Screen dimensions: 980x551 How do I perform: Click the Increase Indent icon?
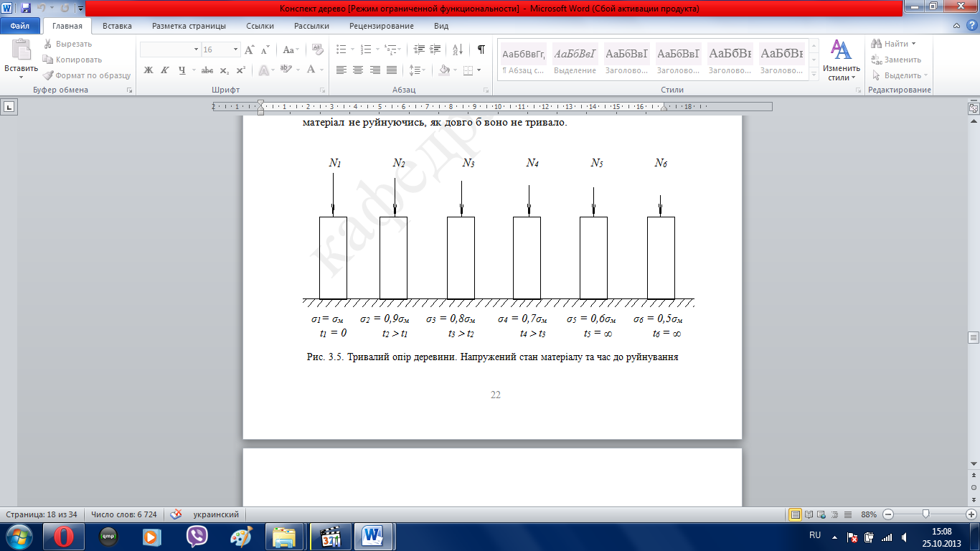tap(436, 50)
